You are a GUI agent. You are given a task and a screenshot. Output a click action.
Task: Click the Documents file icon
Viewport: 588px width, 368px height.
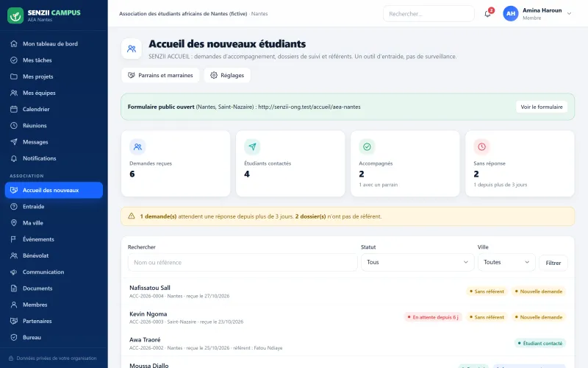[x=14, y=289]
